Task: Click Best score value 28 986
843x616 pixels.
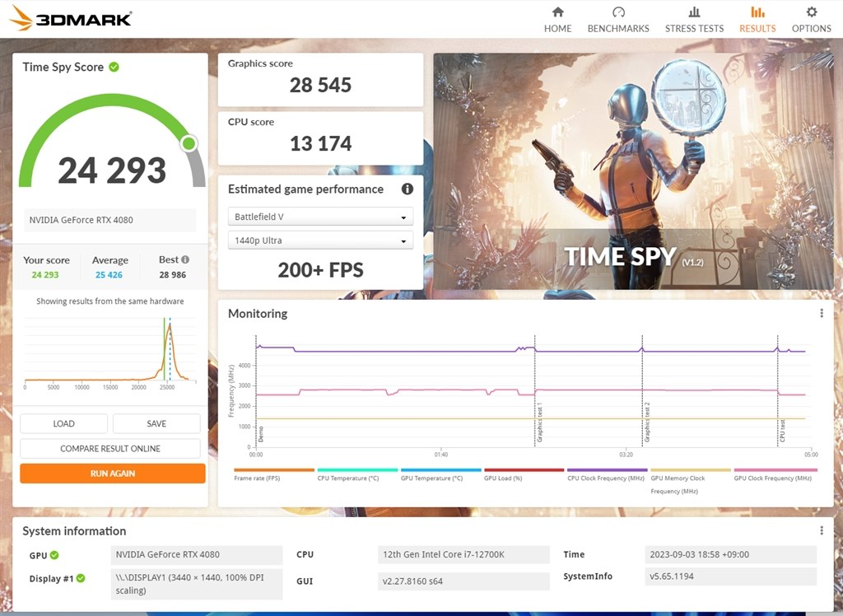Action: pos(173,274)
